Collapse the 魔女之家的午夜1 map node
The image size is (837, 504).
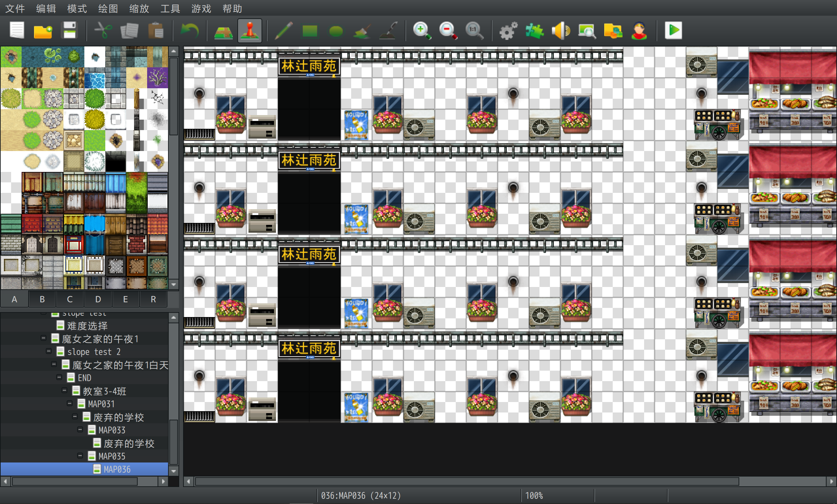coord(43,338)
